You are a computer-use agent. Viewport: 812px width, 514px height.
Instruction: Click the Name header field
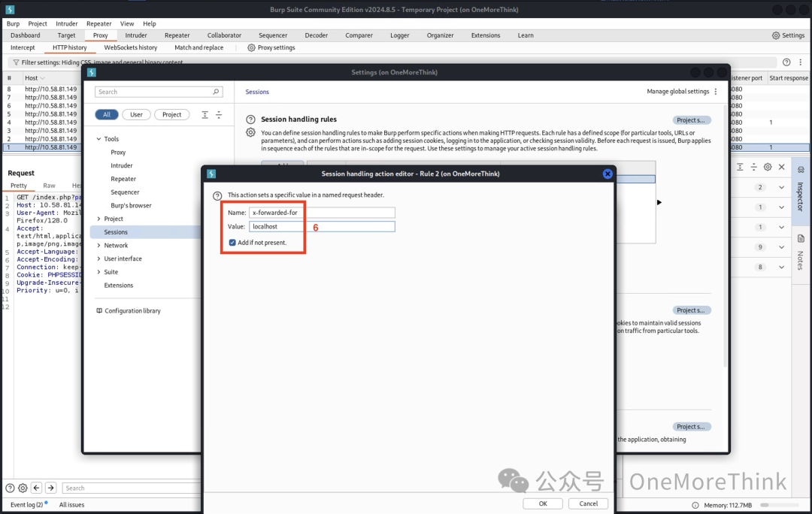[x=322, y=213]
